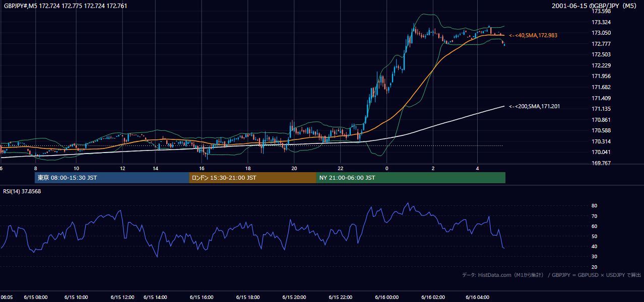Click price axis value 171.682
644x302 pixels.
(x=601, y=87)
